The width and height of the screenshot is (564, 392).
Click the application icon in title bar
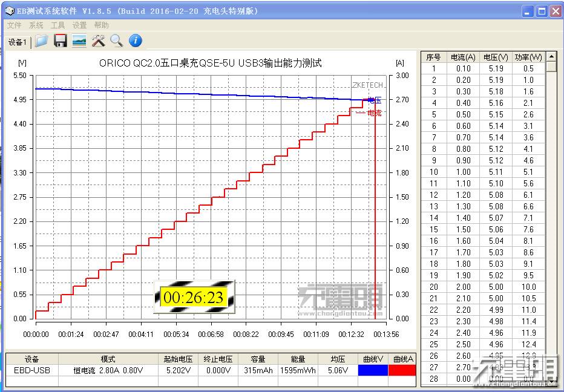pyautogui.click(x=10, y=11)
